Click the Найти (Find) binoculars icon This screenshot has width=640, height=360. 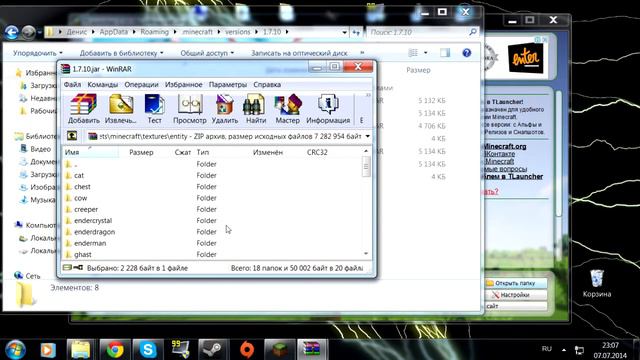(x=256, y=109)
